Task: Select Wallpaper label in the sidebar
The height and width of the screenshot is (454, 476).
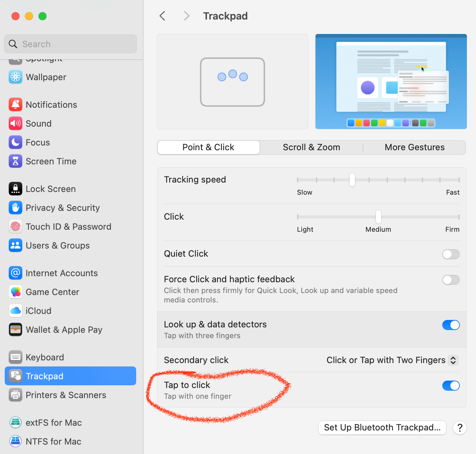Action: coord(46,77)
